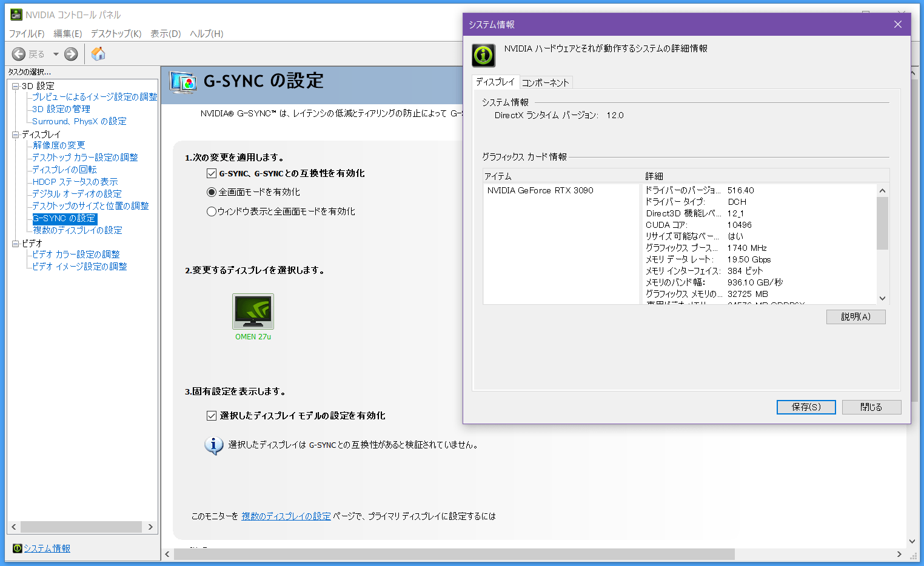Viewport: 924px width, 566px height.
Task: Switch to the コンポーネント tab
Action: pos(546,82)
